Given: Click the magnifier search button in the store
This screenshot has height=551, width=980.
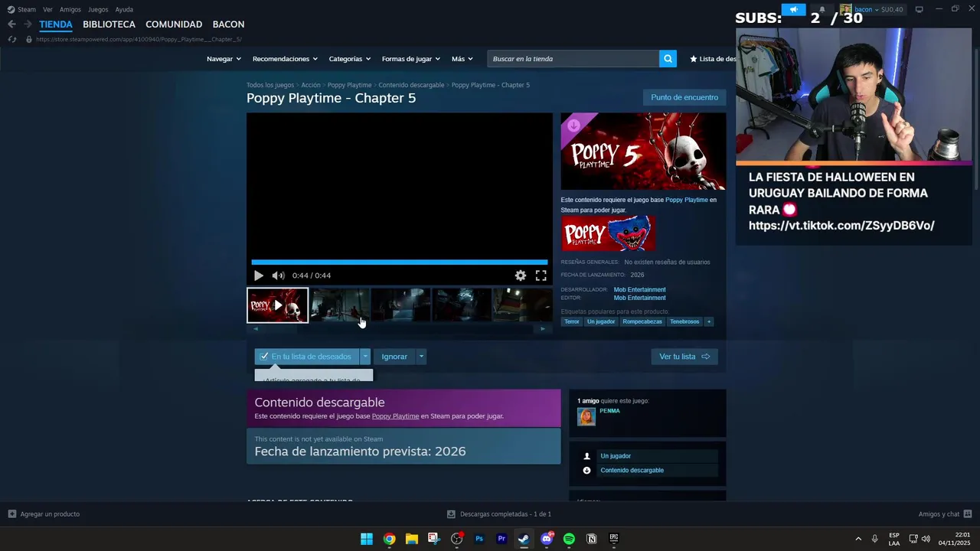Looking at the screenshot, I should click(668, 59).
